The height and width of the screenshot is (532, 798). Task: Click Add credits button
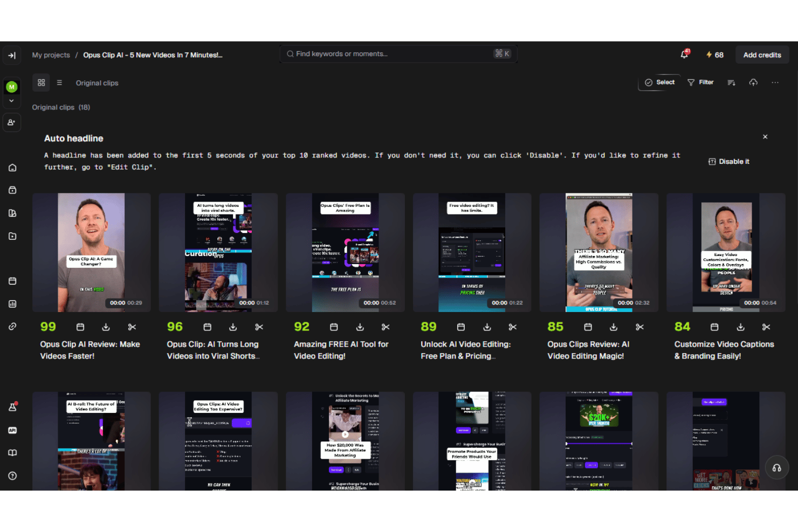762,55
